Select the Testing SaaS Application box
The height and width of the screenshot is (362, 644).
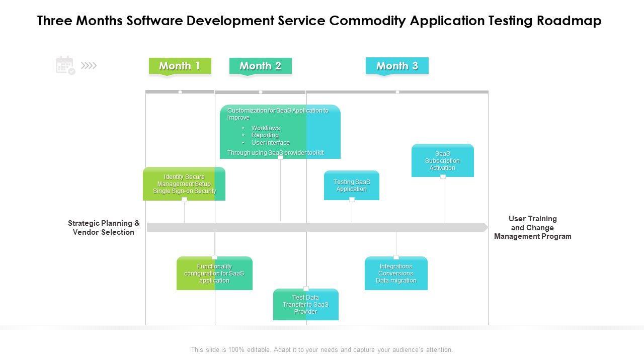[351, 186]
